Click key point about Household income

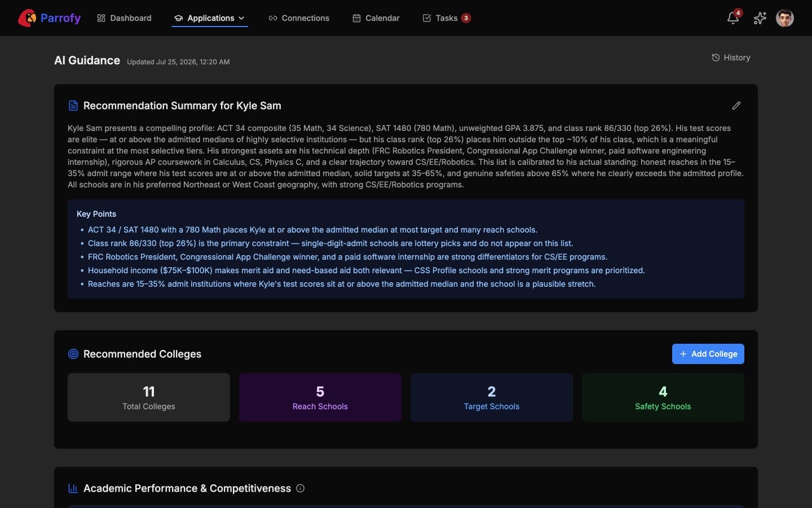tap(367, 270)
